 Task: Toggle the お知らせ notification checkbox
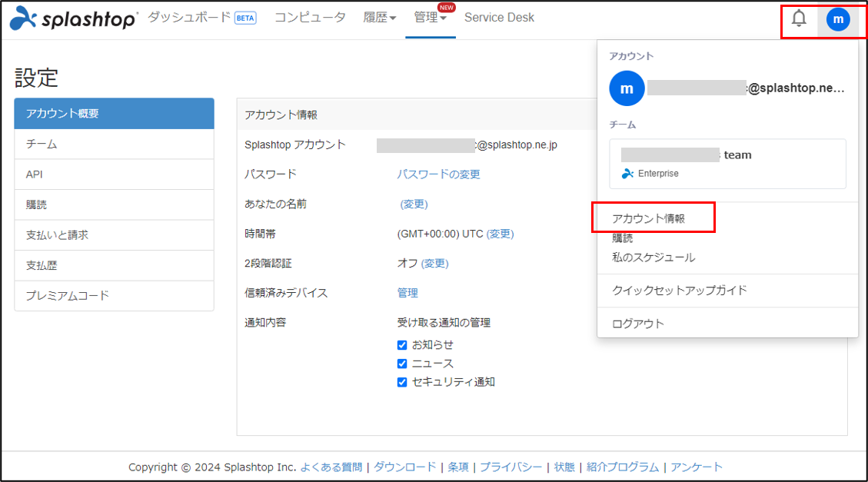[402, 345]
